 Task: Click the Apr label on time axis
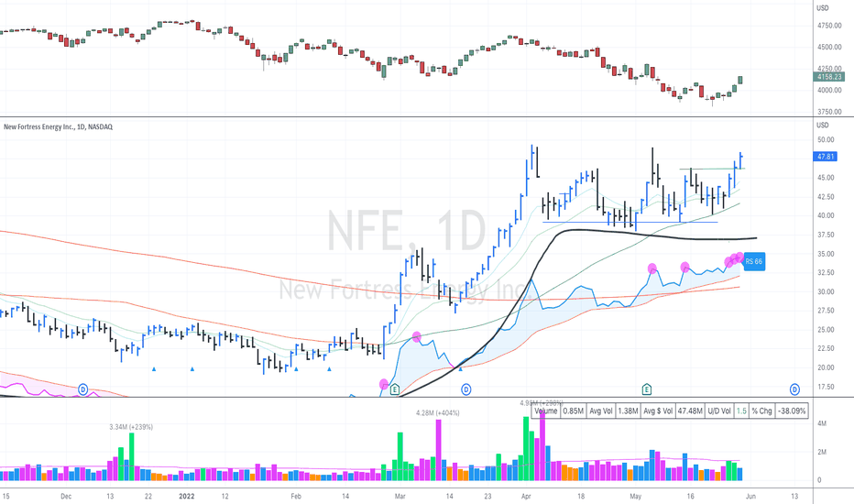[526, 497]
